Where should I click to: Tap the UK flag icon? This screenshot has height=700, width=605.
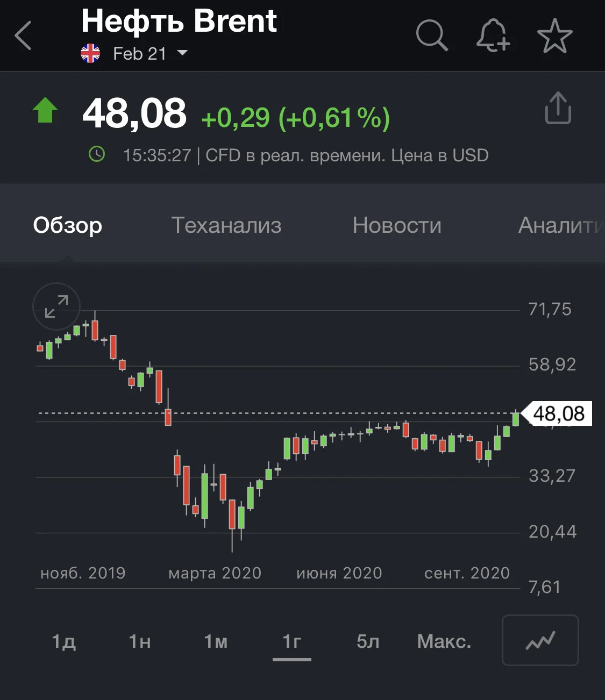90,53
